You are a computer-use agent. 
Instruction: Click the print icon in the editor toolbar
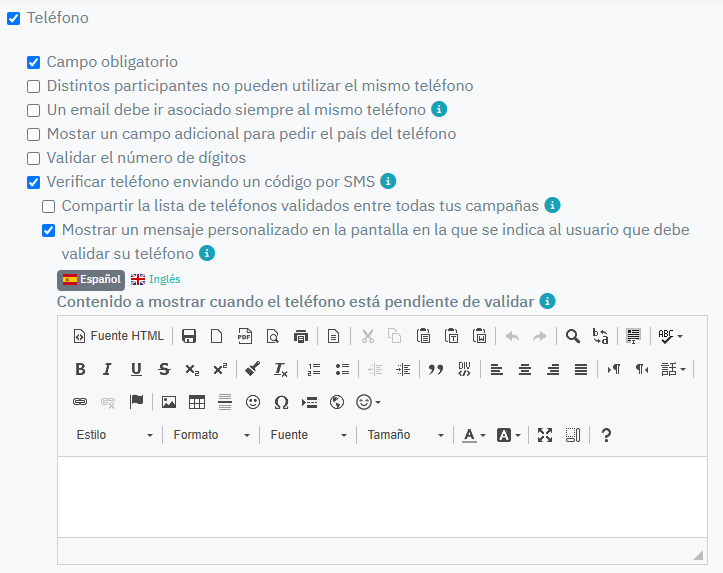[300, 336]
